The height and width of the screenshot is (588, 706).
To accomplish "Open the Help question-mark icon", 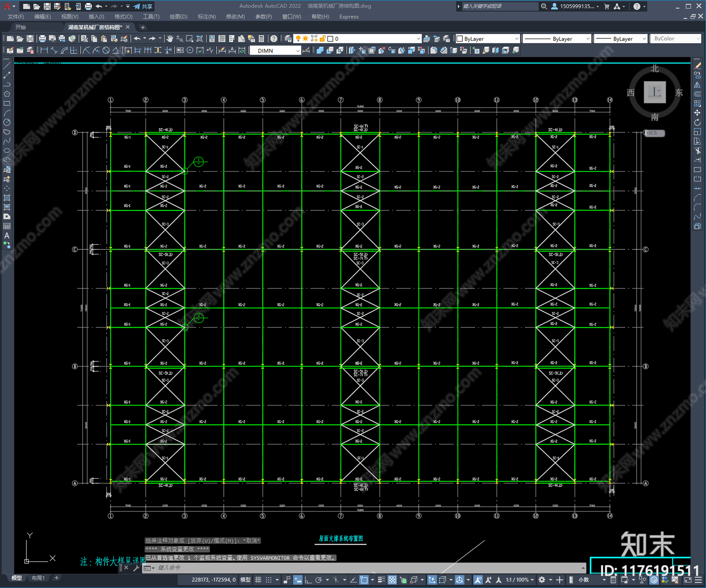I will 274,39.
